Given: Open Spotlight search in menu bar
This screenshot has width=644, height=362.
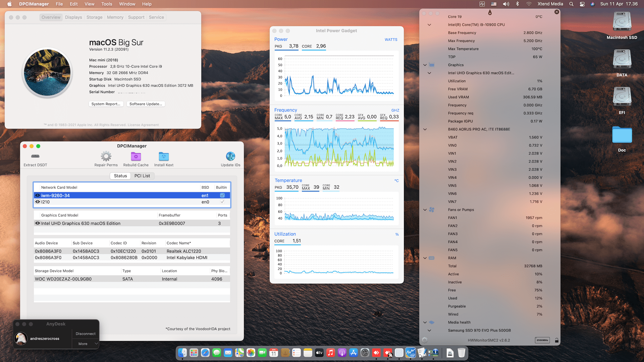Looking at the screenshot, I should (571, 4).
